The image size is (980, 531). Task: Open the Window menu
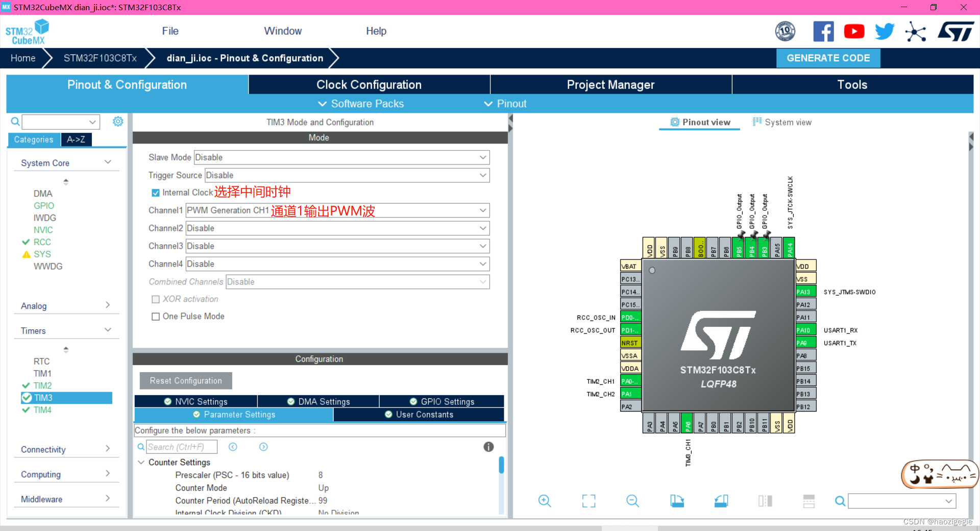283,31
